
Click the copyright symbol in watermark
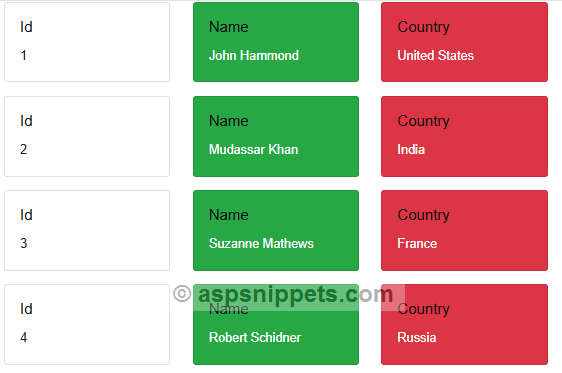(x=182, y=294)
